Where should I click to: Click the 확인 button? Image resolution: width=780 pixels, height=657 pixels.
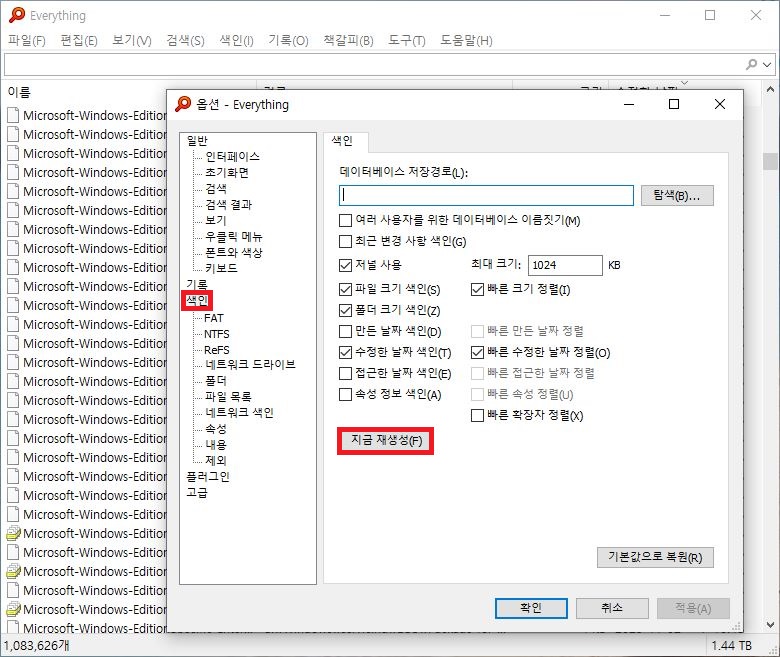click(531, 608)
